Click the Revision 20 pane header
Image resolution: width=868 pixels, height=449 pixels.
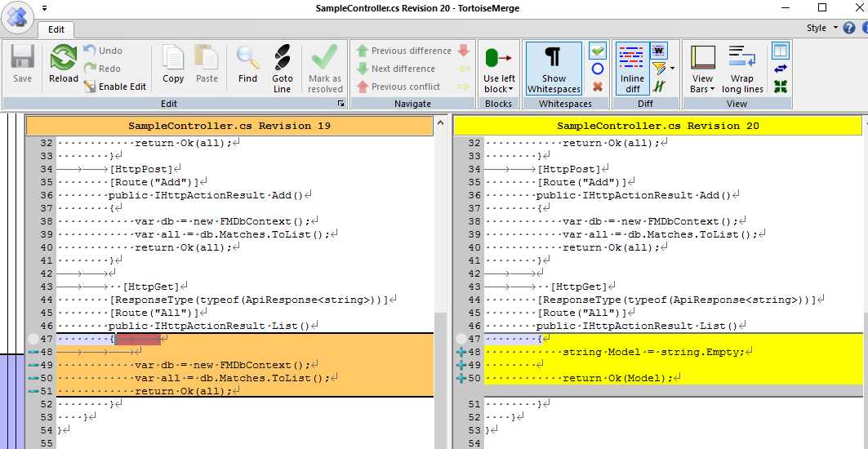coord(657,126)
